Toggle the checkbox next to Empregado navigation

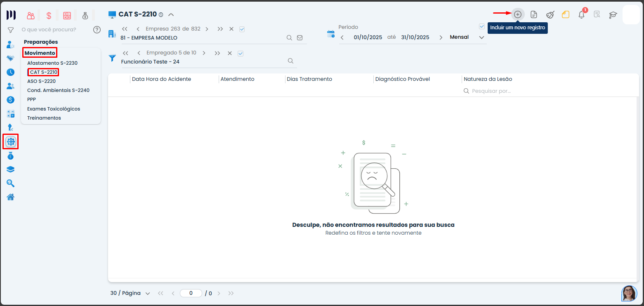[241, 53]
